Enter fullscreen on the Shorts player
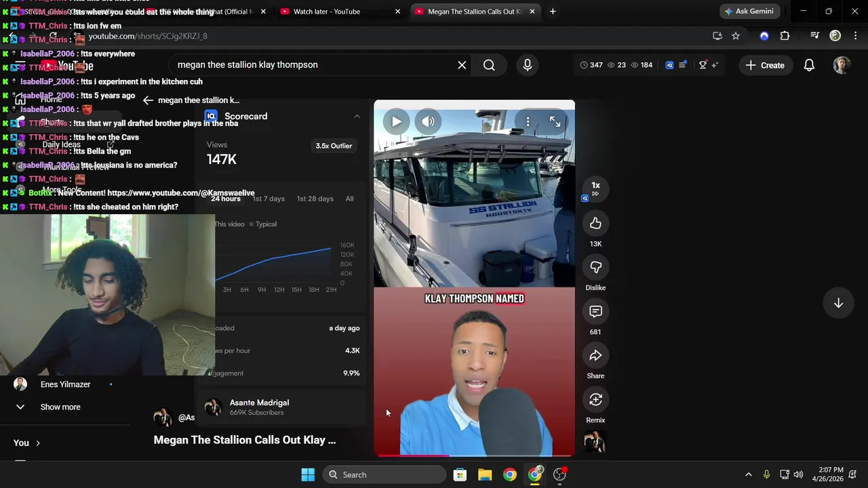868x488 pixels. 555,121
